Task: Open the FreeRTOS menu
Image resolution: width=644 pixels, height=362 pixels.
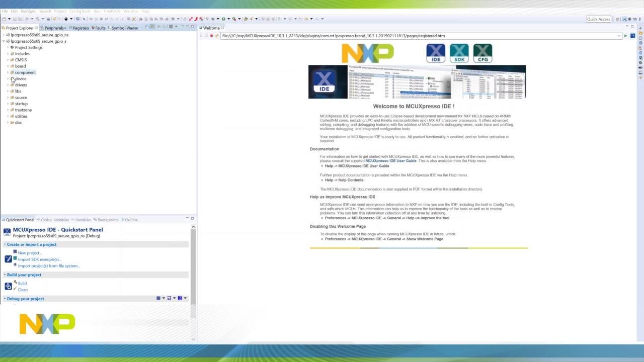Action: pyautogui.click(x=112, y=11)
